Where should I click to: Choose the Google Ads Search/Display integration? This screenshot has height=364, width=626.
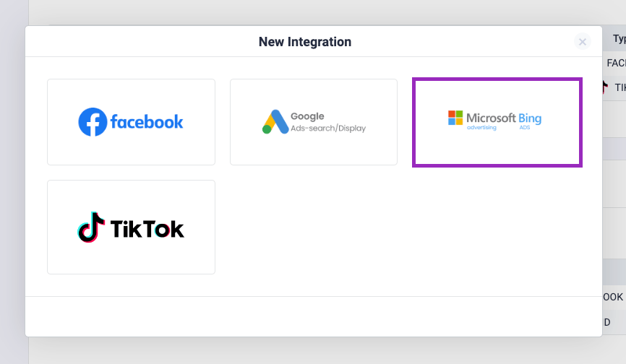314,122
